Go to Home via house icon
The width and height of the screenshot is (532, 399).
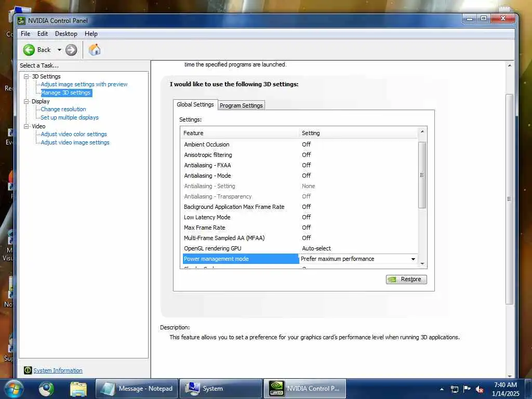click(x=95, y=50)
